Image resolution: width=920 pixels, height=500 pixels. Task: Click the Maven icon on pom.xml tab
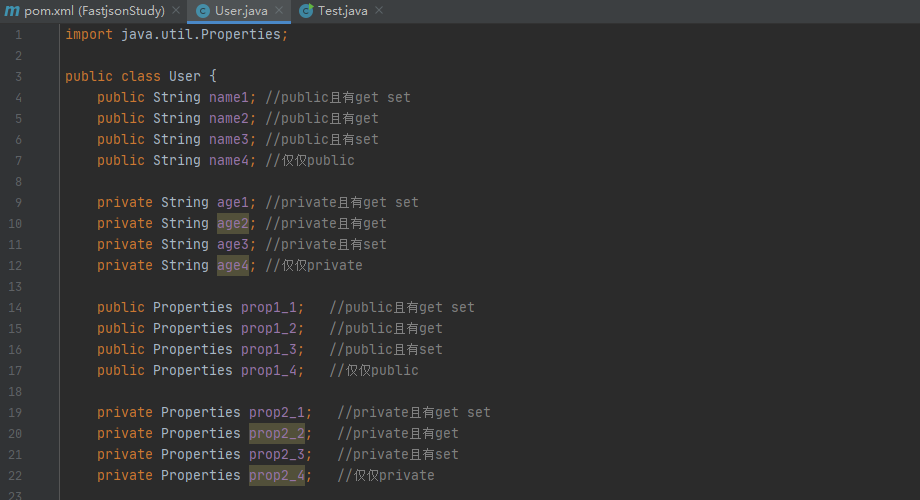point(12,11)
